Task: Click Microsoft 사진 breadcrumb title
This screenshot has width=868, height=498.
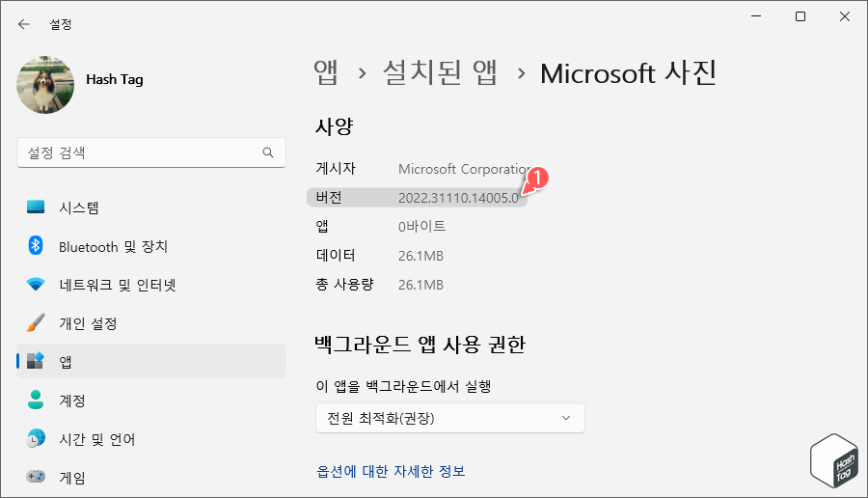Action: pos(628,73)
